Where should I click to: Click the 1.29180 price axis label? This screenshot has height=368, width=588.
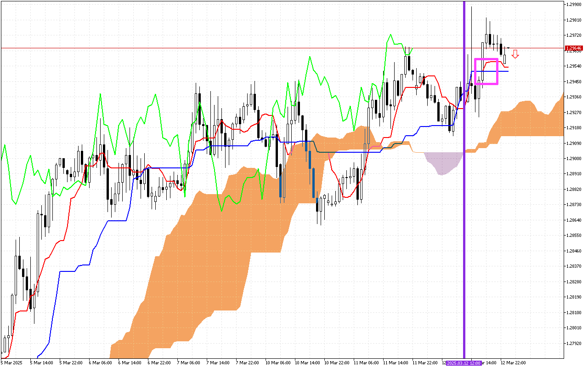coord(574,127)
